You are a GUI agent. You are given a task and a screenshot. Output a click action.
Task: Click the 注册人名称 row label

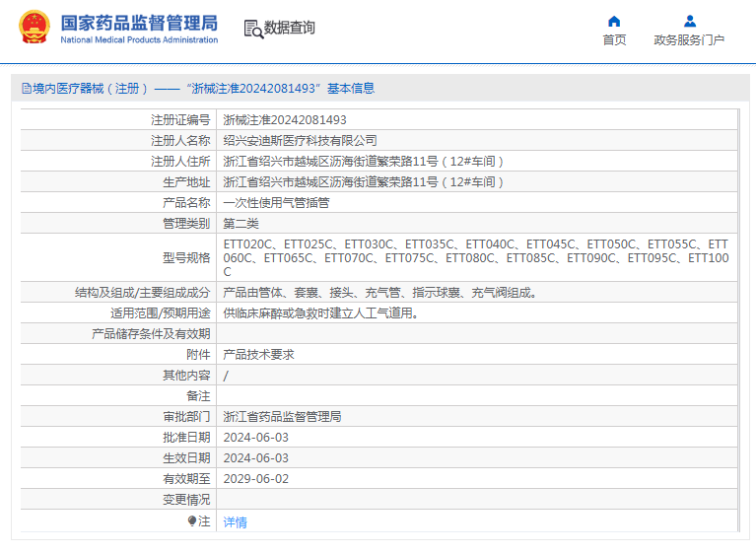coord(180,141)
